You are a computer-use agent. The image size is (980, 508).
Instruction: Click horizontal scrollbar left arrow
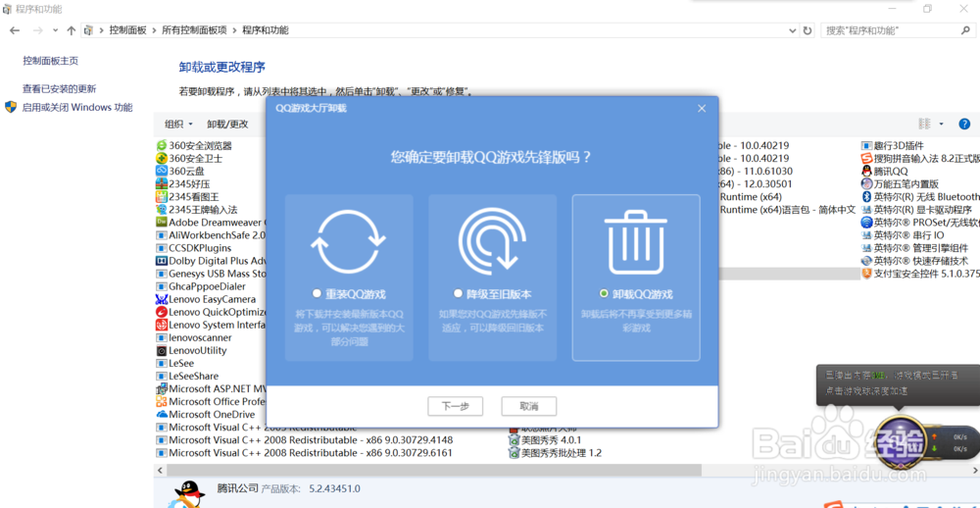(160, 470)
